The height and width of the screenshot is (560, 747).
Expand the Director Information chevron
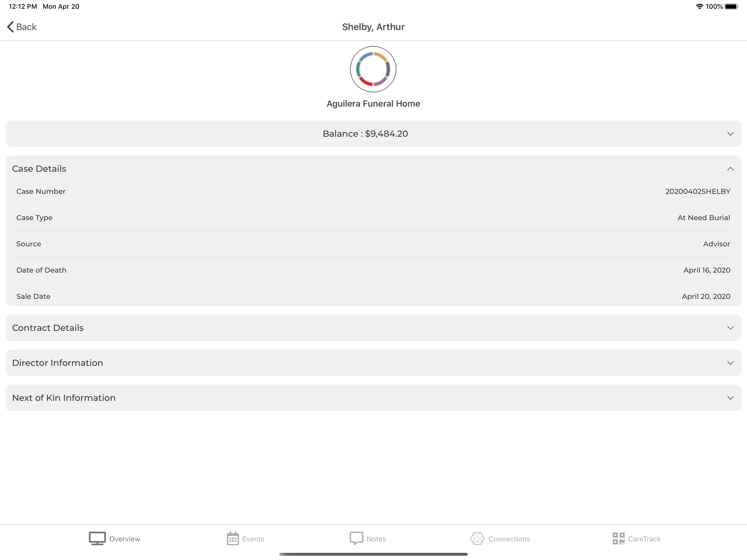pos(730,363)
